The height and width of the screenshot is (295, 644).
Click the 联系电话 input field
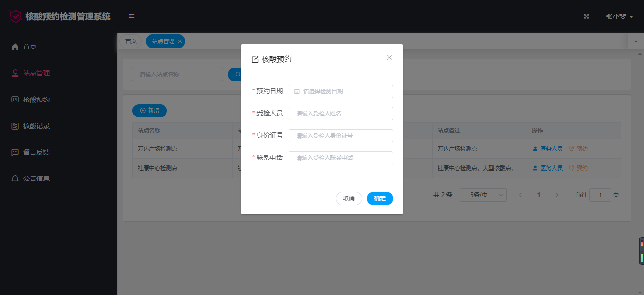tap(341, 158)
